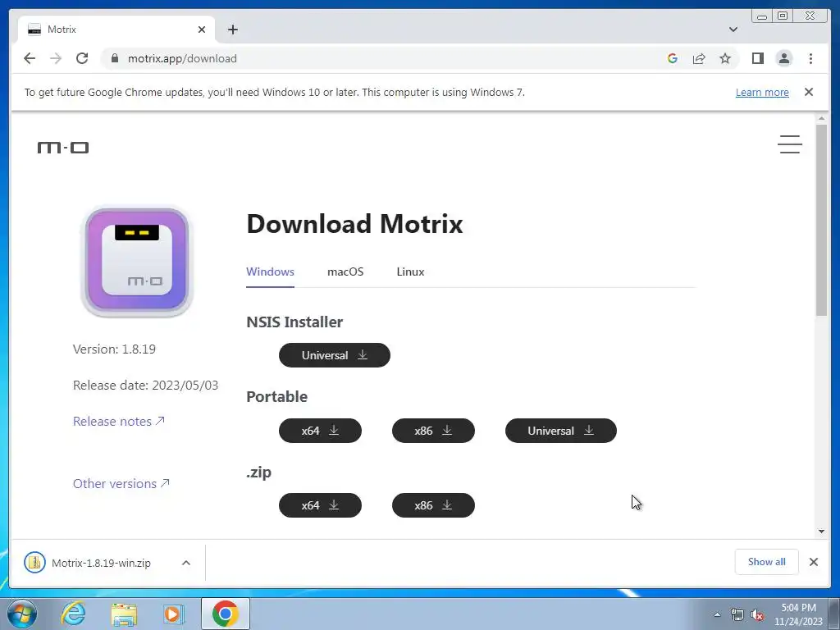The image size is (840, 630).
Task: Reload the motrix.app page
Action: click(x=82, y=58)
